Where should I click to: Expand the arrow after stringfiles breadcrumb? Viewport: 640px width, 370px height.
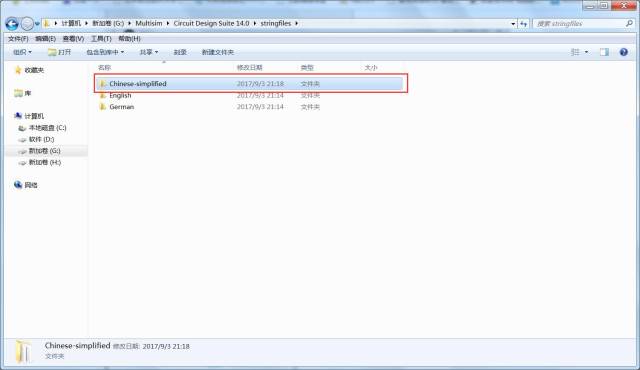tap(297, 23)
